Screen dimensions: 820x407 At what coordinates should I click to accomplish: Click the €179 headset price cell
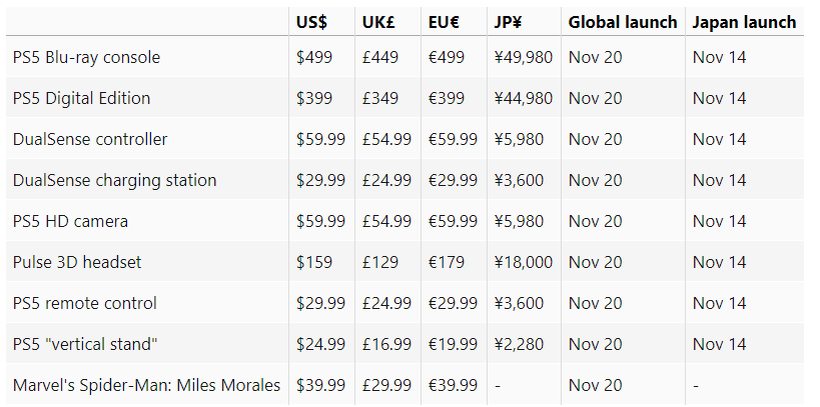[x=446, y=262]
